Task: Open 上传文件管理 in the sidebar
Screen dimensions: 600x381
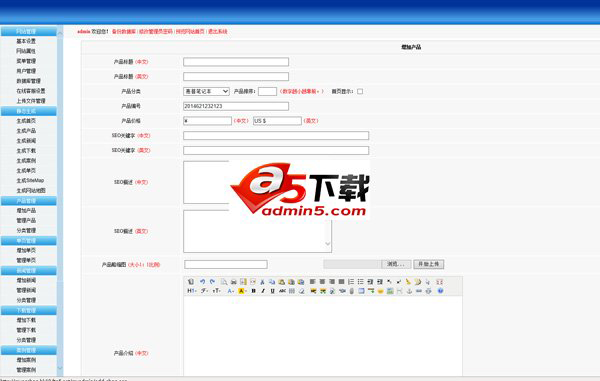Action: 31,101
